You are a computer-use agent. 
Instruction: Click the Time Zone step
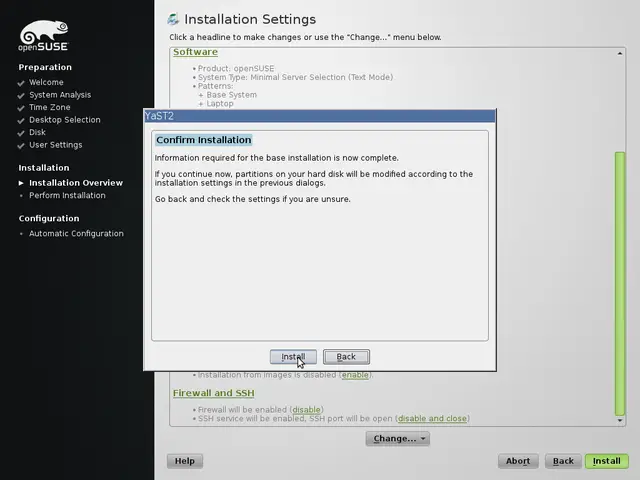[50, 107]
